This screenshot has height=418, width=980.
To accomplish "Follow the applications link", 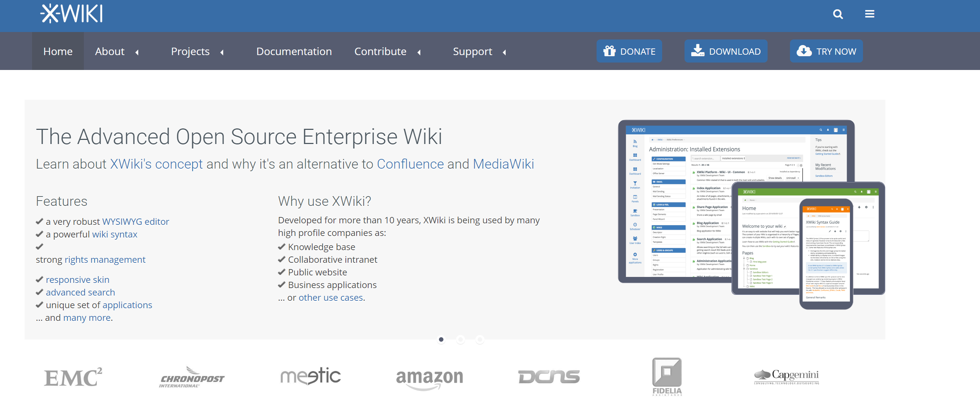I will click(x=127, y=305).
